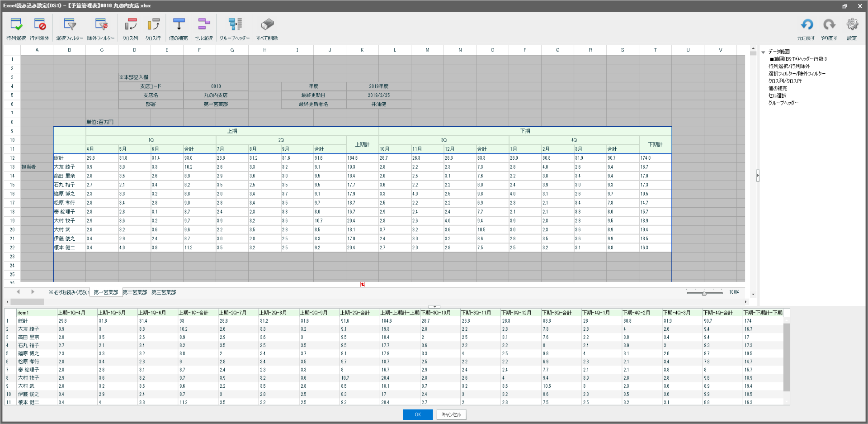Open the 除外フィルター tool
The height and width of the screenshot is (424, 868).
point(101,25)
